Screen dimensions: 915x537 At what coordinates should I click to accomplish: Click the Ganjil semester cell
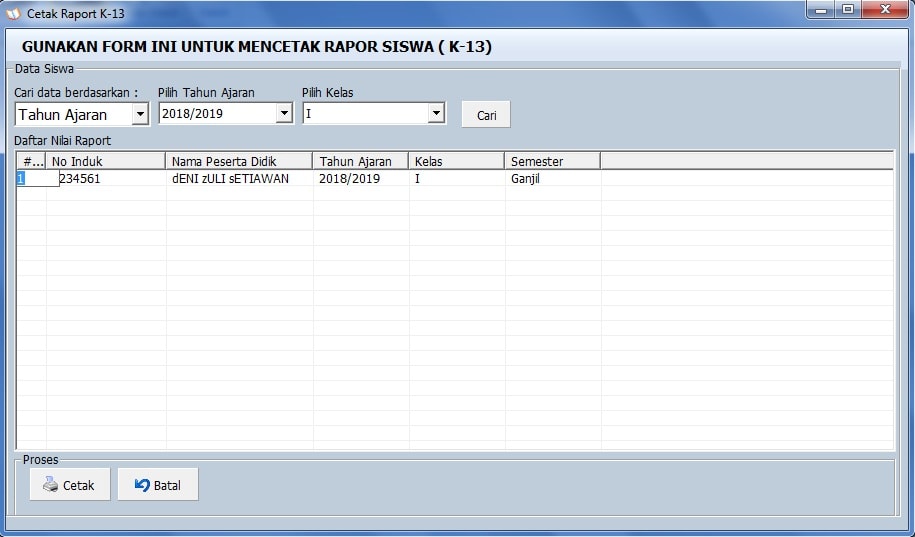pos(525,179)
